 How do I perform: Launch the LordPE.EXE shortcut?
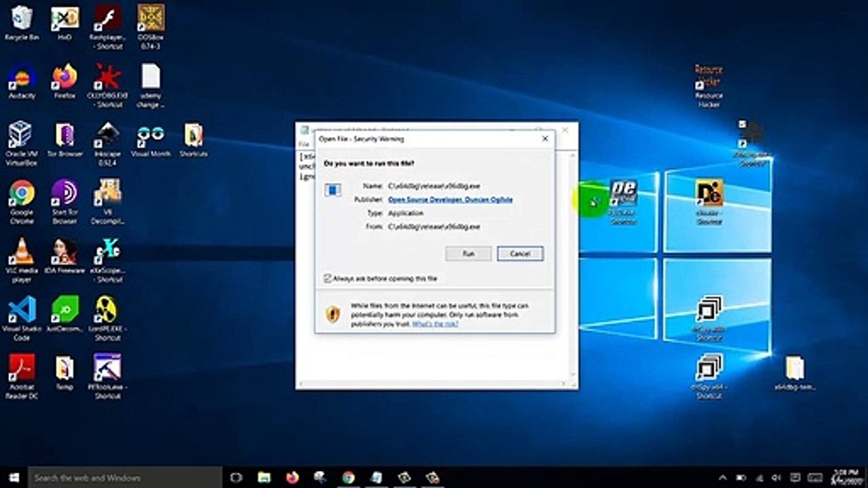click(107, 319)
